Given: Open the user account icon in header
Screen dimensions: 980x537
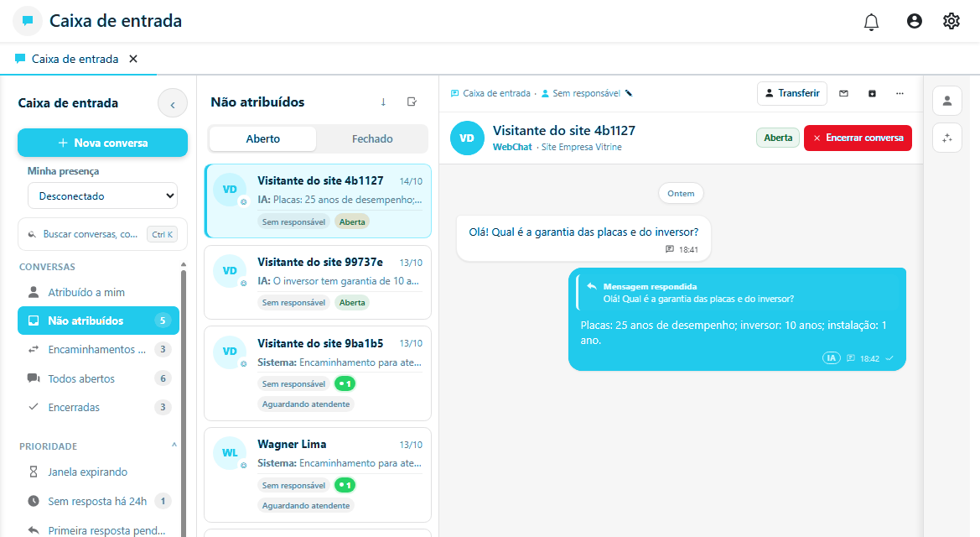Looking at the screenshot, I should pos(915,21).
